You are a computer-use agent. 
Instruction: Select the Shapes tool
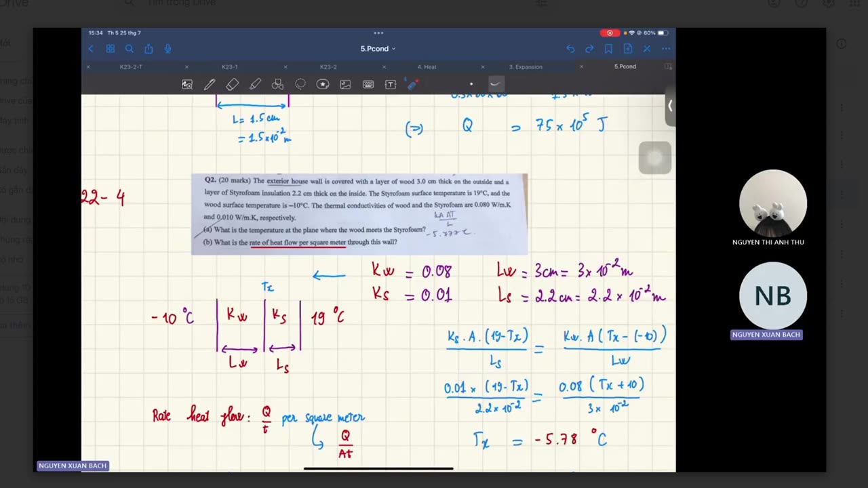[x=277, y=84]
